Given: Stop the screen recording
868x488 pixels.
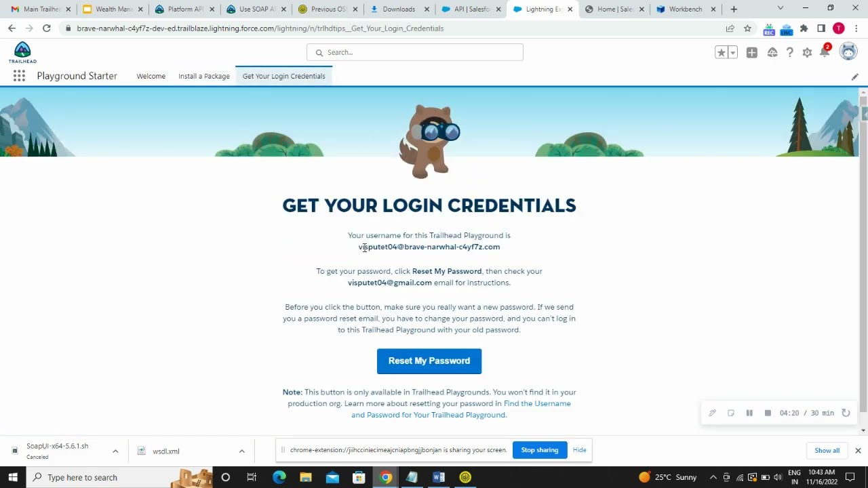Looking at the screenshot, I should 768,413.
